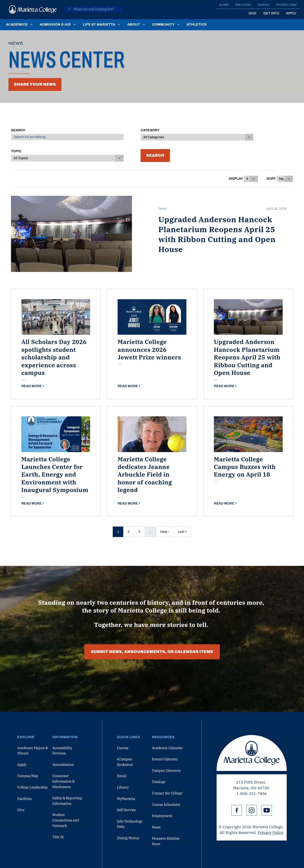The height and width of the screenshot is (868, 304).
Task: Go to pagination page 3
Action: [x=139, y=532]
